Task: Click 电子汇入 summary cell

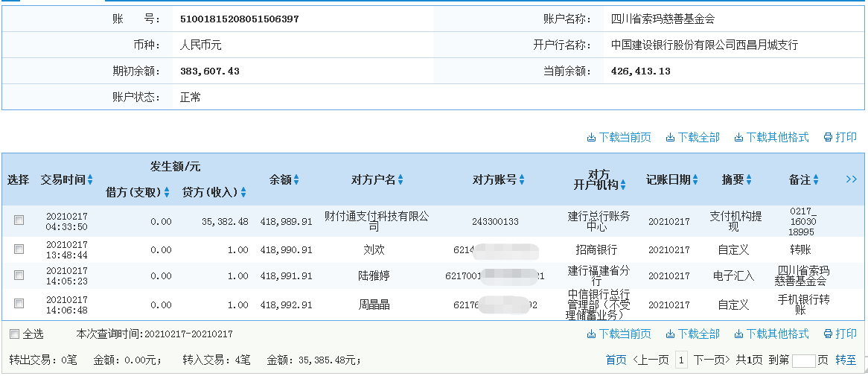Action: 733,275
